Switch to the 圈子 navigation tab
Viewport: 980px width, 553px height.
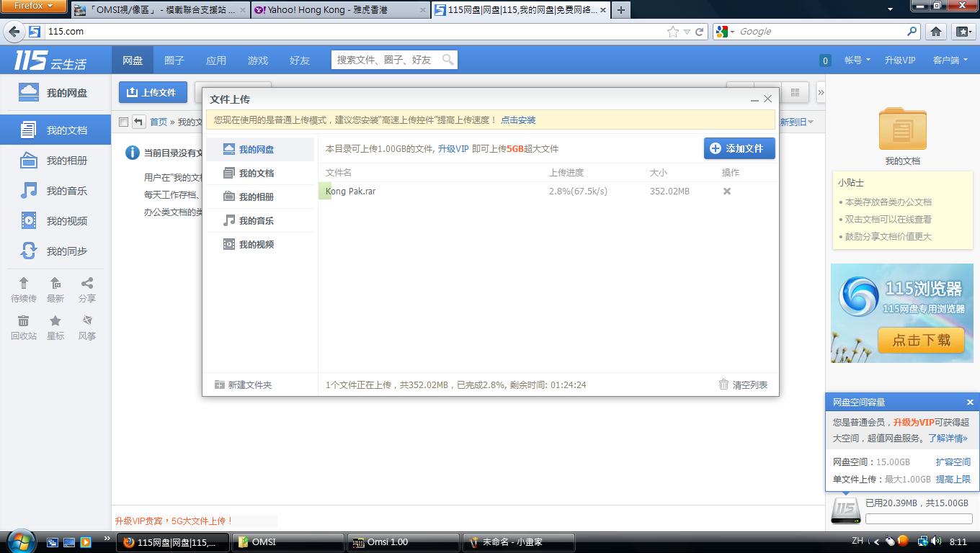click(174, 60)
